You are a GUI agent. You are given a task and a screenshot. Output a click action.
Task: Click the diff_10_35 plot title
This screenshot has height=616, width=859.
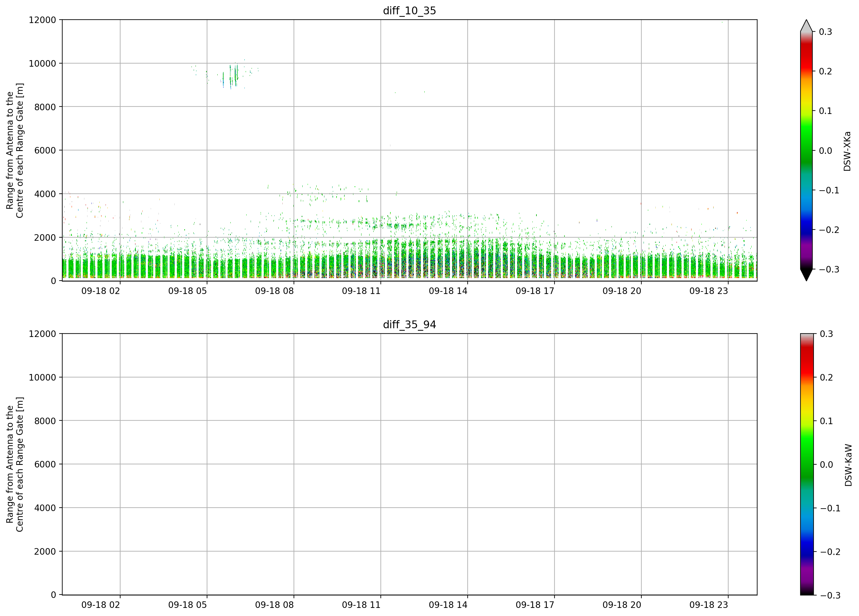[x=409, y=11]
